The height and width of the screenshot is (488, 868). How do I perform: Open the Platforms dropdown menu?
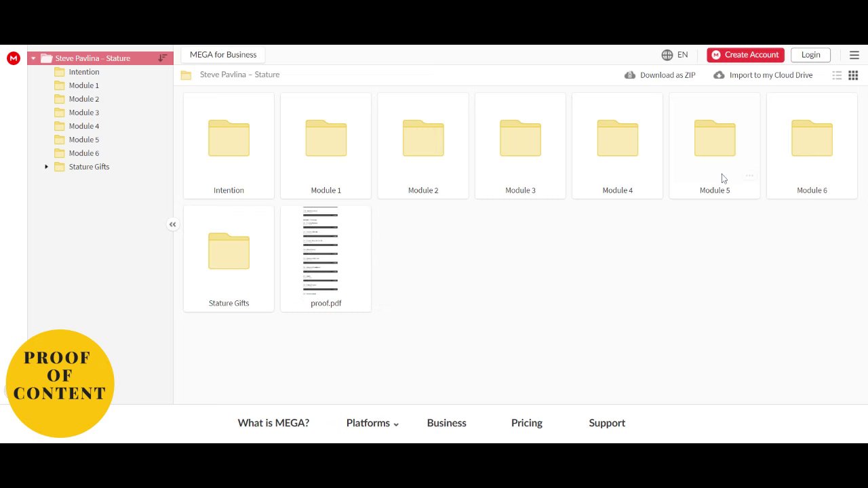[x=372, y=423]
